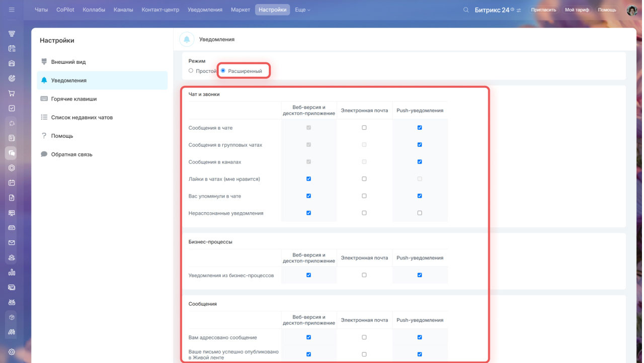644x363 pixels.
Task: Click the Мой тариф button
Action: tap(577, 10)
